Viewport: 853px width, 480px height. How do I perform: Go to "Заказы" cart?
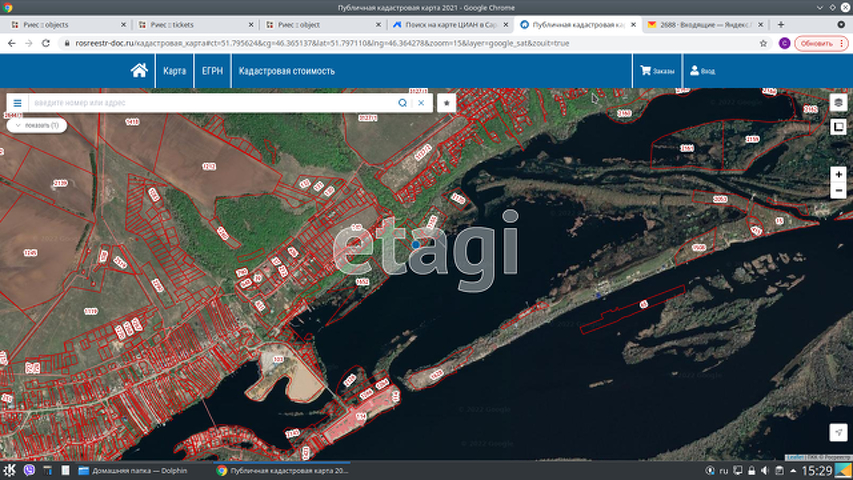coord(656,71)
